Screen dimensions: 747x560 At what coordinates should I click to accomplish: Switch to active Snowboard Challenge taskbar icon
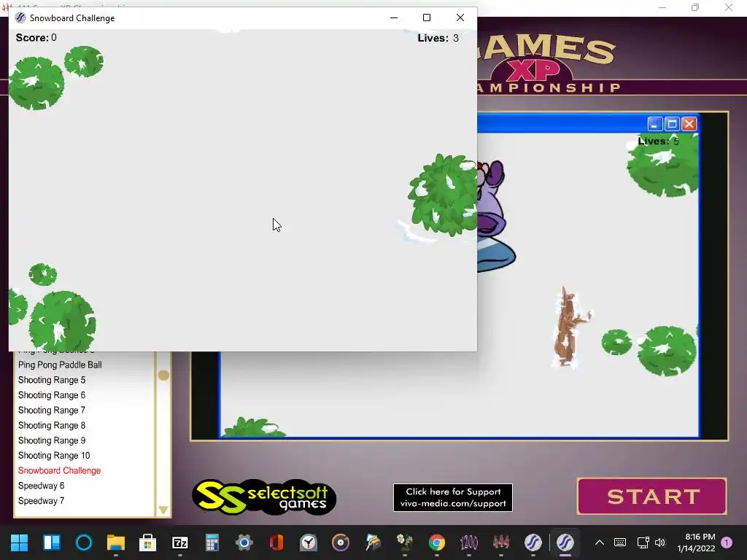pos(565,542)
